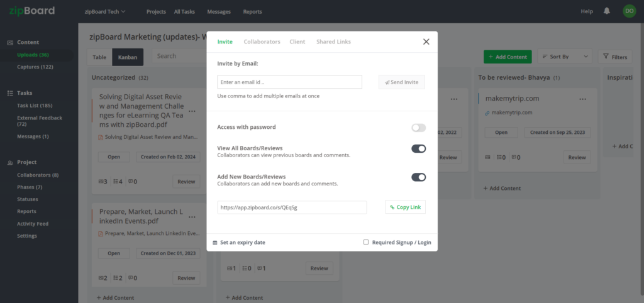Click the Copy Link button
Screen dimensions: 644x303
pos(405,207)
